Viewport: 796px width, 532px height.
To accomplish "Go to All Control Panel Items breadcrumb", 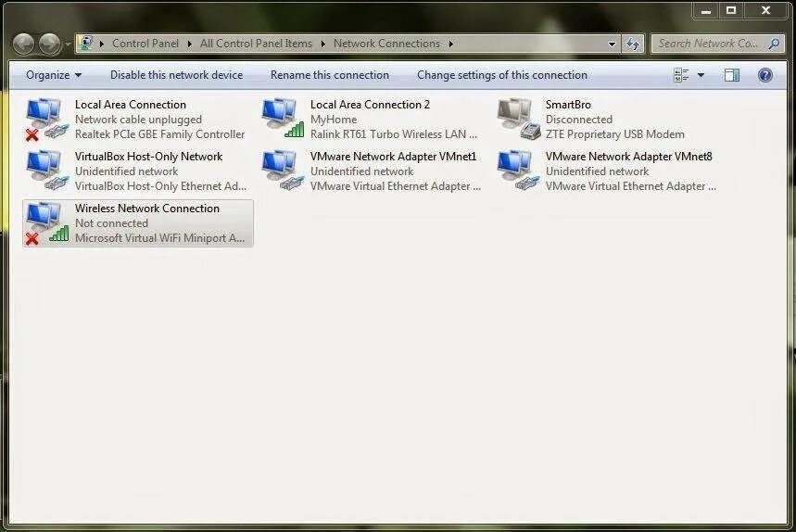I will (x=256, y=44).
